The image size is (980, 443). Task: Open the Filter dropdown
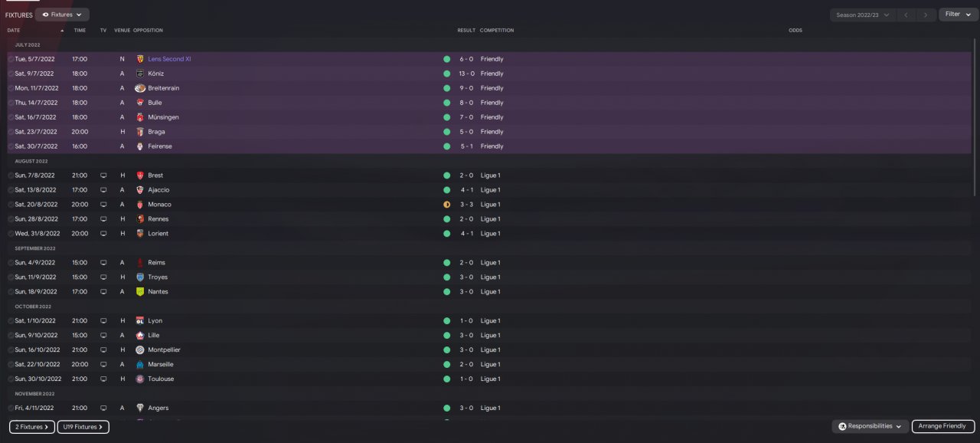pyautogui.click(x=958, y=15)
